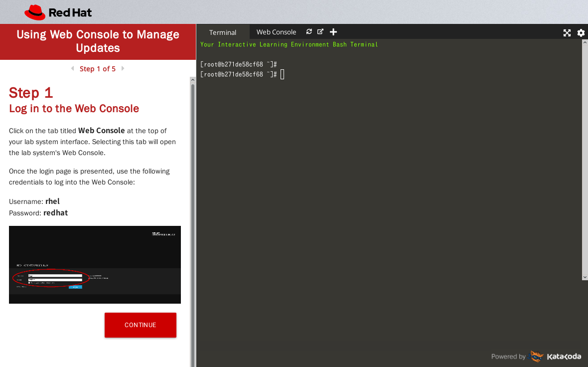
Task: Click the instructions panel scrollbar
Action: (193, 225)
